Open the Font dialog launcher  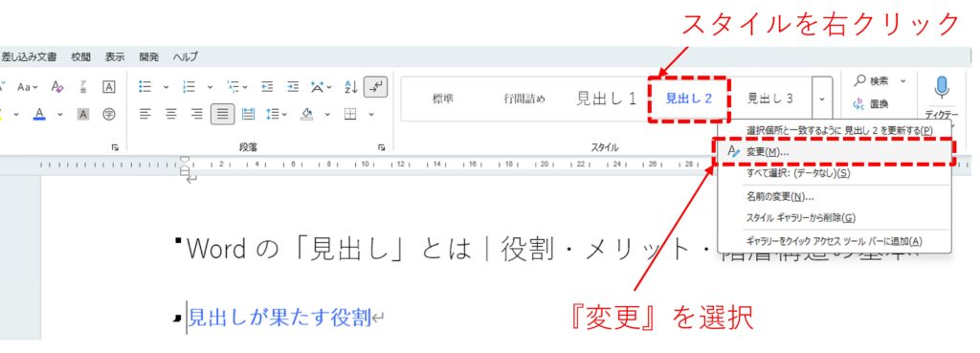(x=115, y=148)
